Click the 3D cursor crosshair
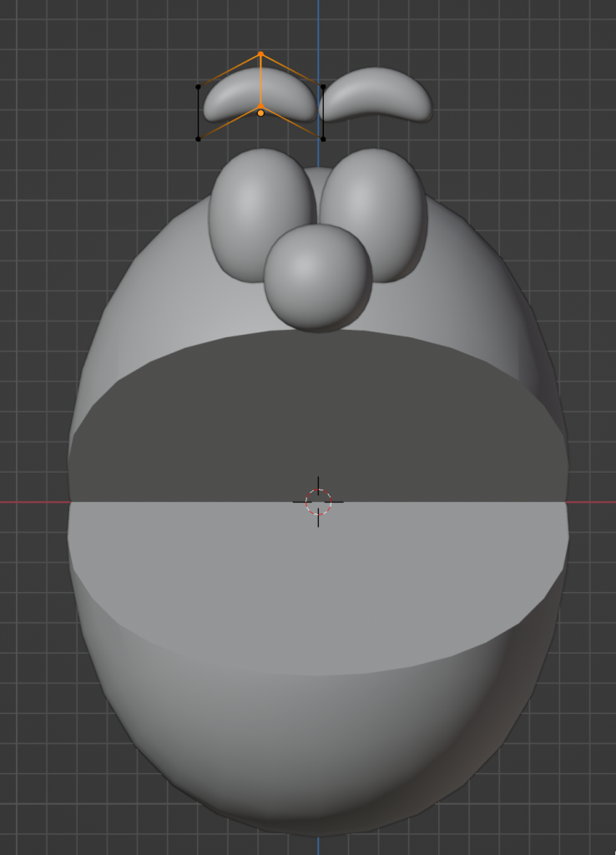The image size is (616, 855). pos(318,502)
